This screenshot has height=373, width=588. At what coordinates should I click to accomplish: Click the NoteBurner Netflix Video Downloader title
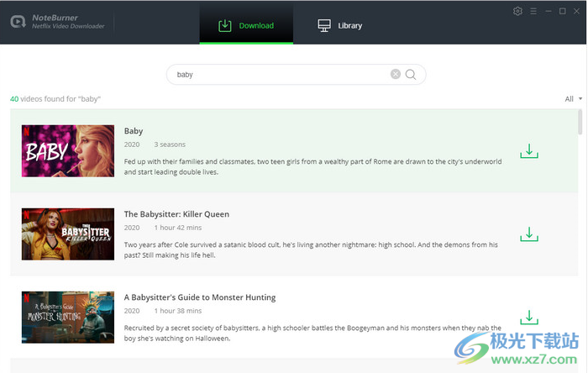(68, 22)
